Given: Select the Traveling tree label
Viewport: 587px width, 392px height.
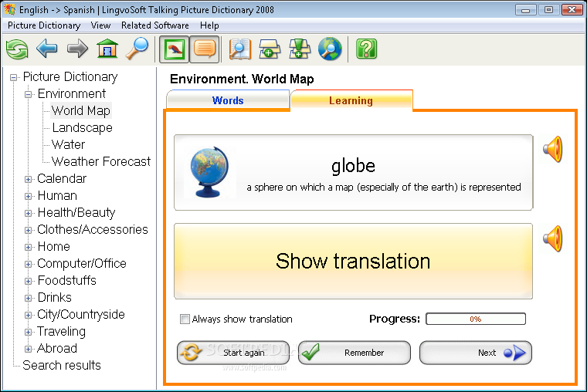Looking at the screenshot, I should pyautogui.click(x=61, y=332).
